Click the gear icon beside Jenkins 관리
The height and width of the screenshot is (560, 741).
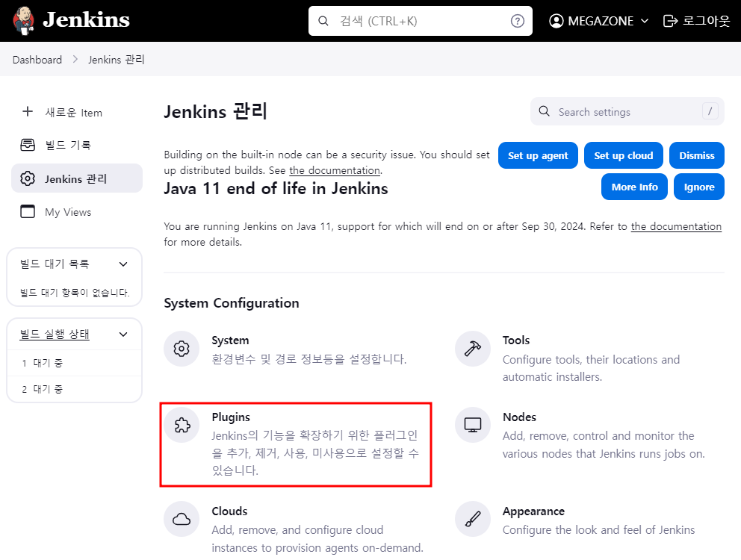tap(28, 178)
